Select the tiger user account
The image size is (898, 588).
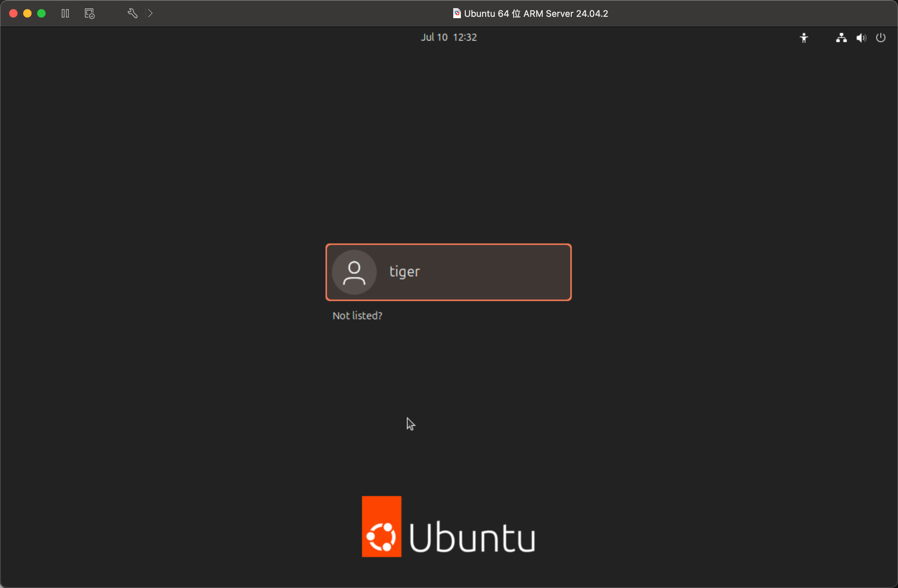click(448, 272)
